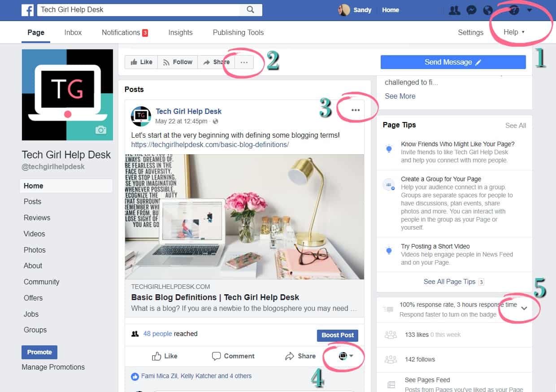Click the 142 follows row
Screen dimensions: 556x392
pyautogui.click(x=454, y=359)
